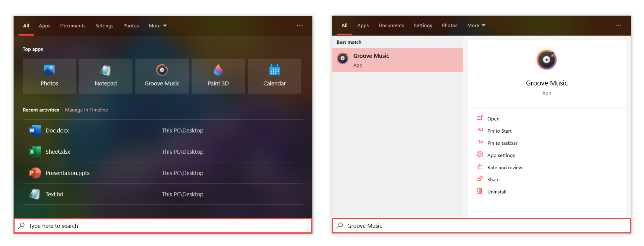Click Share action label

493,179
